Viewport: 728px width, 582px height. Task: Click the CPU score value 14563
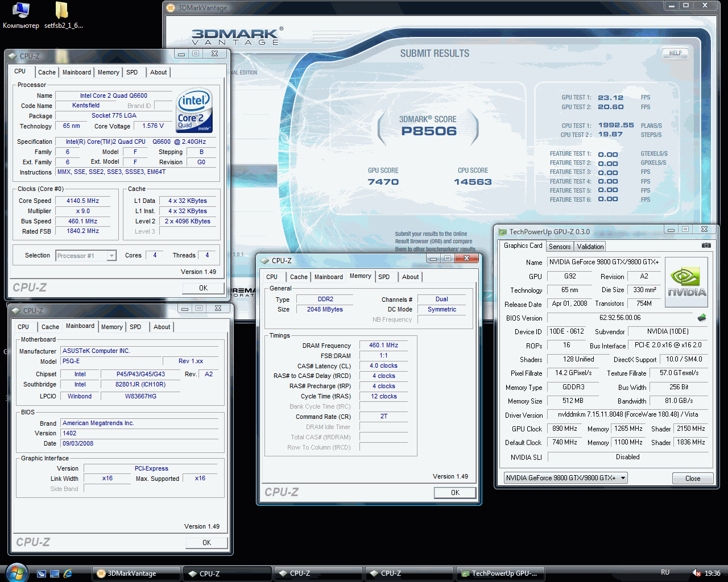tap(473, 182)
